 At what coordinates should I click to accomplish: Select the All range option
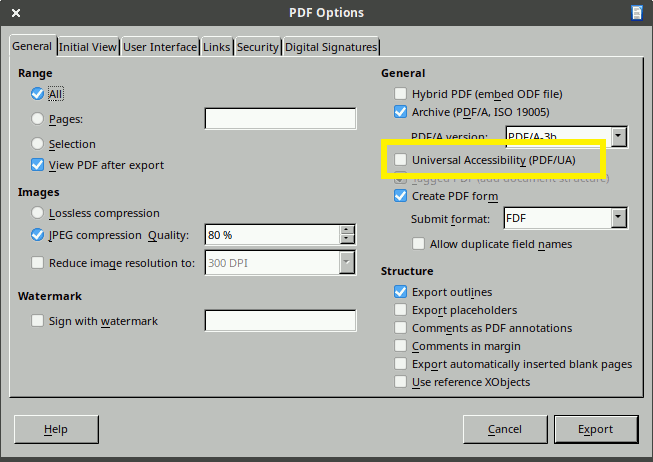[x=37, y=94]
